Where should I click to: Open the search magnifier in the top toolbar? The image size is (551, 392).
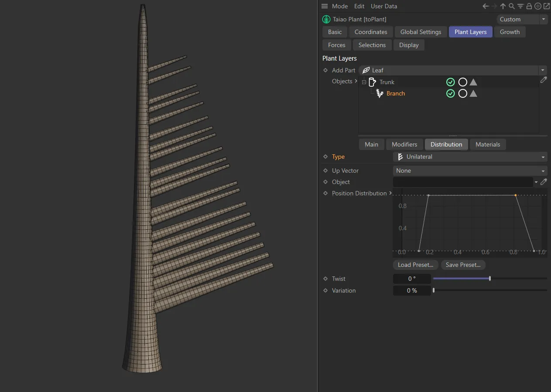click(511, 6)
